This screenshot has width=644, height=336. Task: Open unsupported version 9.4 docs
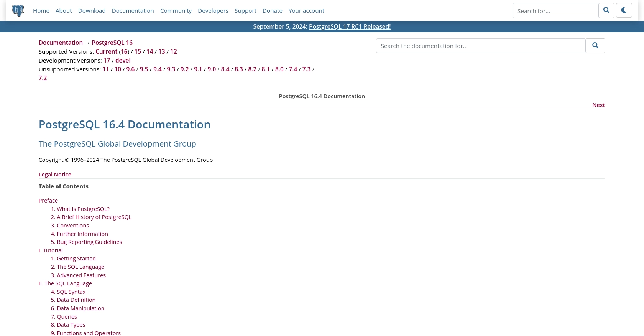(x=158, y=69)
